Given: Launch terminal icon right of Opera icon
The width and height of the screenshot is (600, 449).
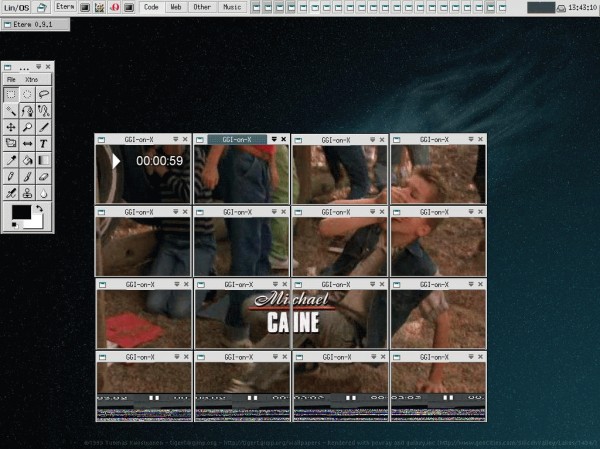Looking at the screenshot, I should tap(129, 7).
